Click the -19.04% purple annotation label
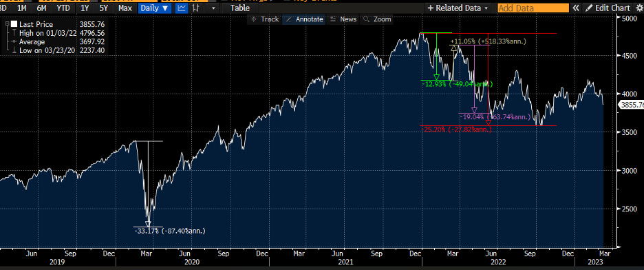Image resolution: width=644 pixels, height=270 pixels. 495,116
